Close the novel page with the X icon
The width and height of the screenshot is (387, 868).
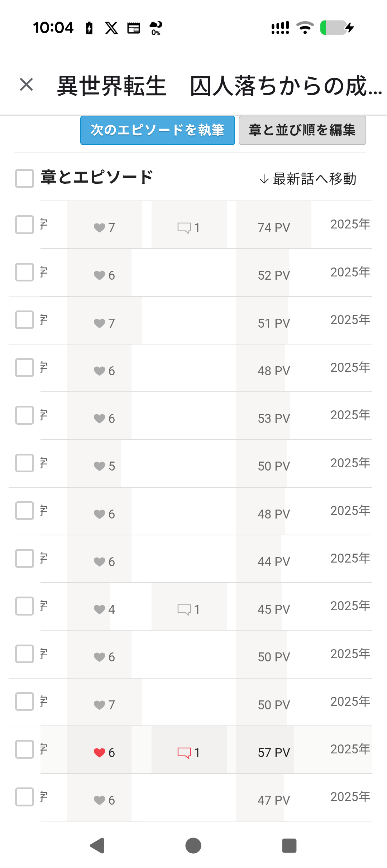tap(27, 85)
